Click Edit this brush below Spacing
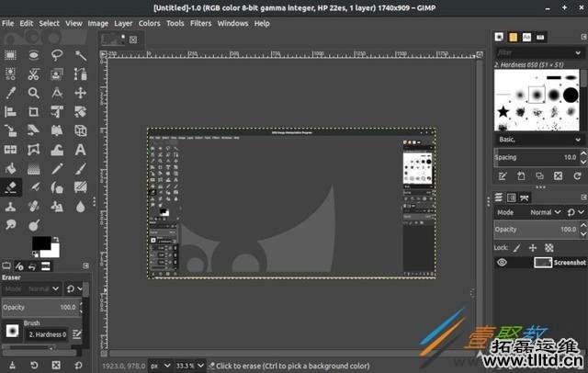Viewport: 588px width, 373px height. 503,175
